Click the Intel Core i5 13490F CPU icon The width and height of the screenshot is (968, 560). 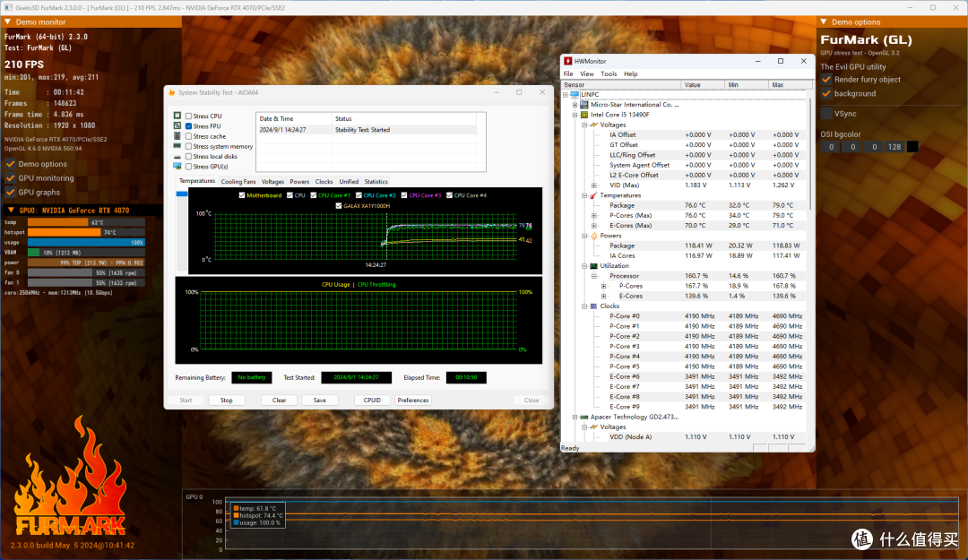(584, 114)
